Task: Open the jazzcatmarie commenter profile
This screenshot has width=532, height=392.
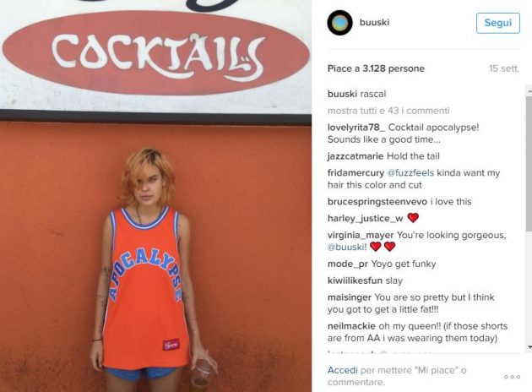Action: point(356,156)
